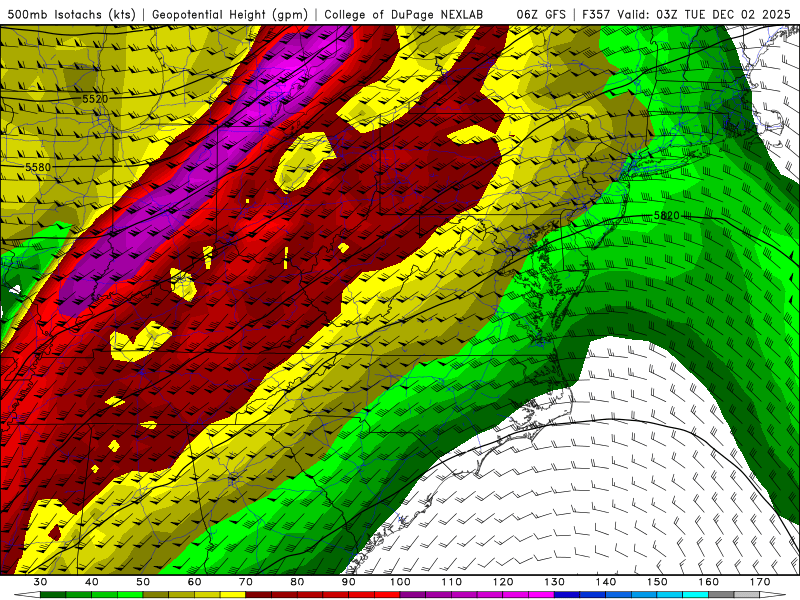Select the cyan swatch just before 160
The height and width of the screenshot is (600, 800).
(696, 595)
